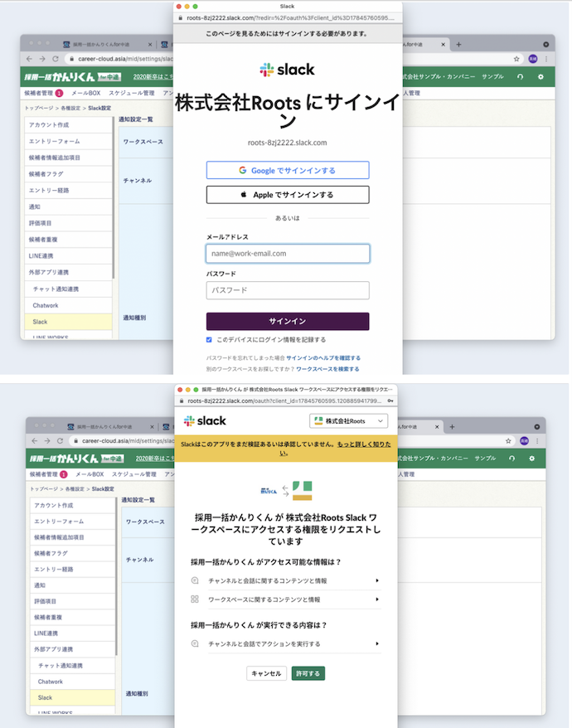Click browser forward arrow behind the sign-in window
This screenshot has height=728, width=572.
42,59
